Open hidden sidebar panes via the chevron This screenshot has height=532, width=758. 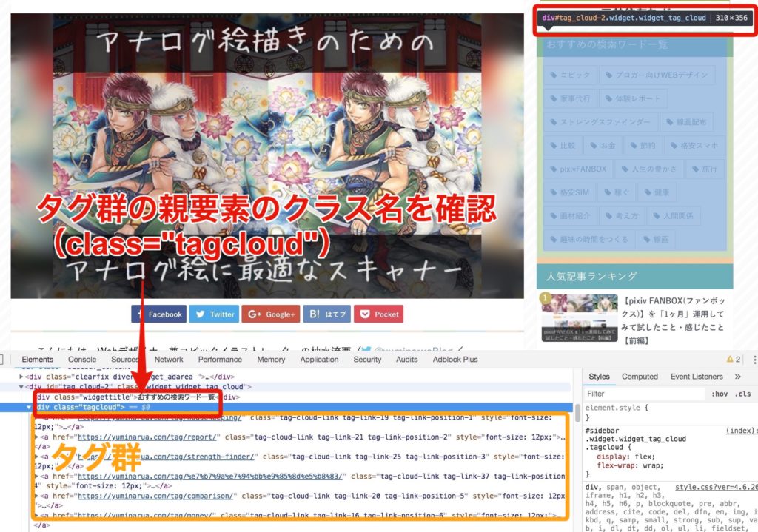click(x=737, y=377)
